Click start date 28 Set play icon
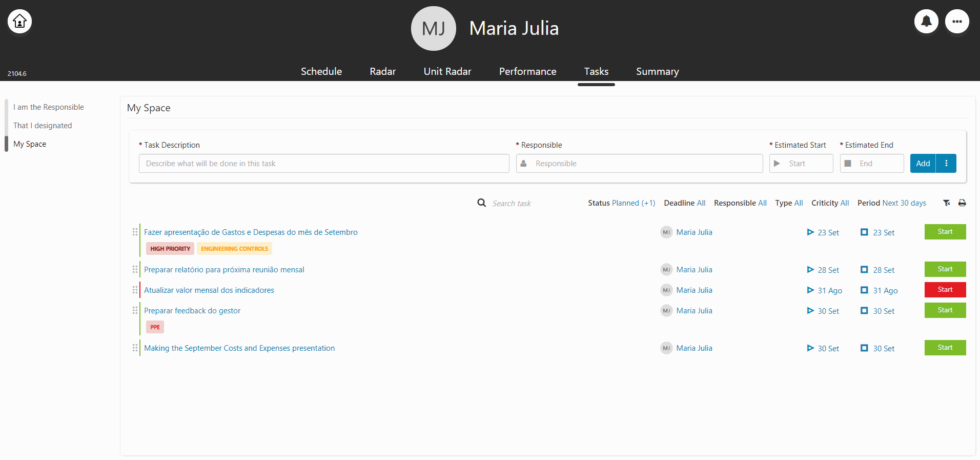980x460 pixels. tap(810, 269)
